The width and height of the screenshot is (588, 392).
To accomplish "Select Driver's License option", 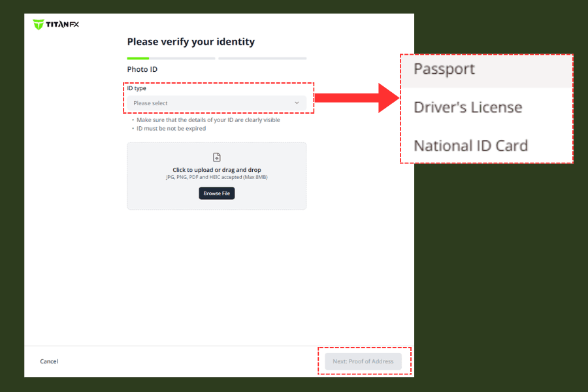I will (468, 107).
